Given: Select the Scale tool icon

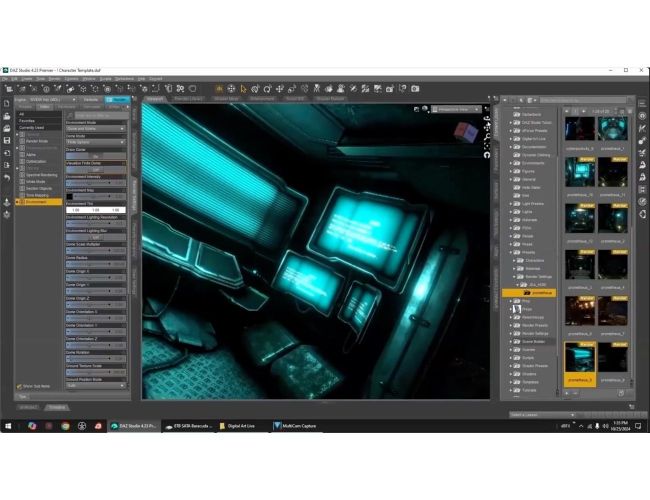Looking at the screenshot, I should tap(292, 89).
